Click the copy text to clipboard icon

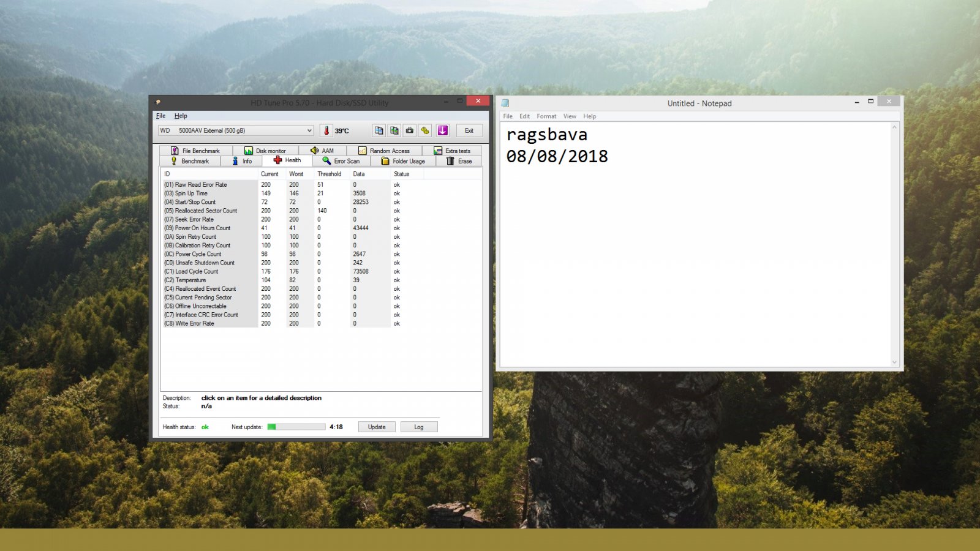point(379,130)
